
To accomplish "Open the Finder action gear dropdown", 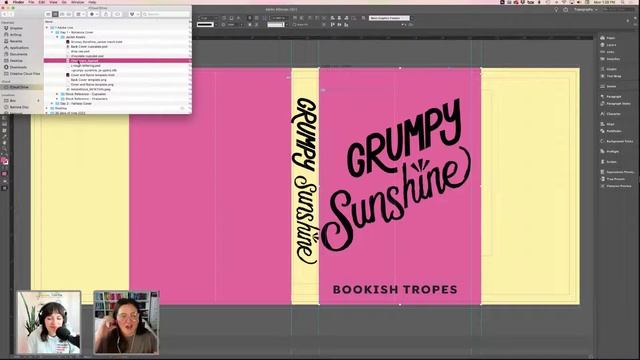I will pyautogui.click(x=93, y=14).
